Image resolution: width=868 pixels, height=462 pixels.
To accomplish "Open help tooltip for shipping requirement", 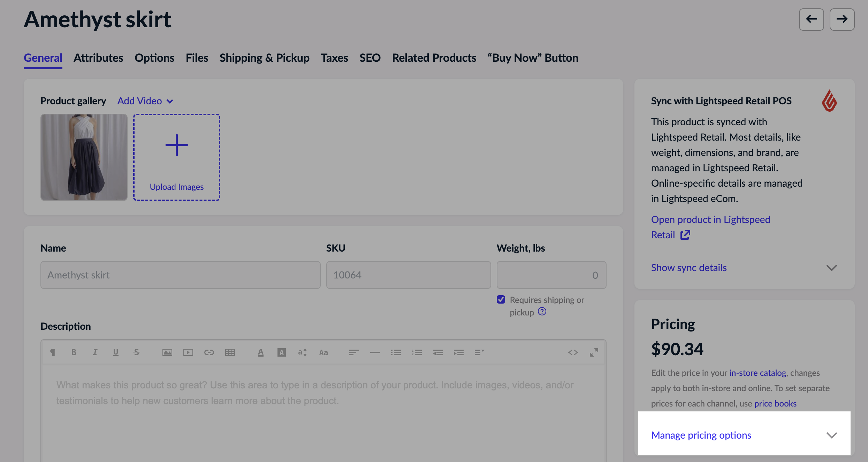I will click(x=542, y=311).
